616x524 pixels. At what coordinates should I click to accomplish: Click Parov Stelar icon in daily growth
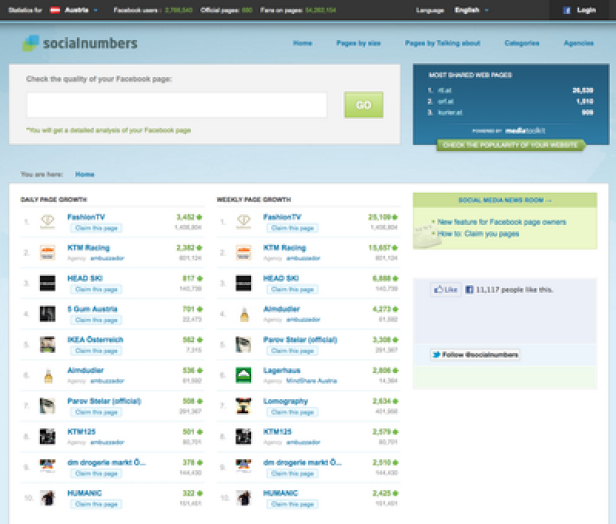point(48,406)
